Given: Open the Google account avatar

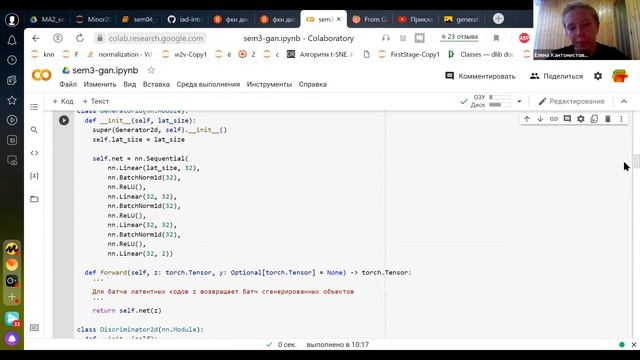Looking at the screenshot, I should click(620, 76).
